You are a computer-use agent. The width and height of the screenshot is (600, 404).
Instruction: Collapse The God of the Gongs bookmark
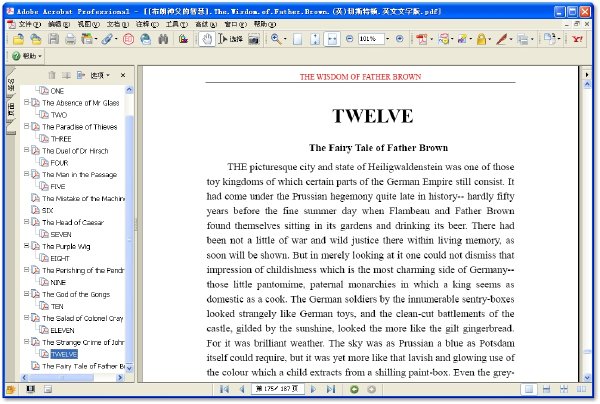26,293
